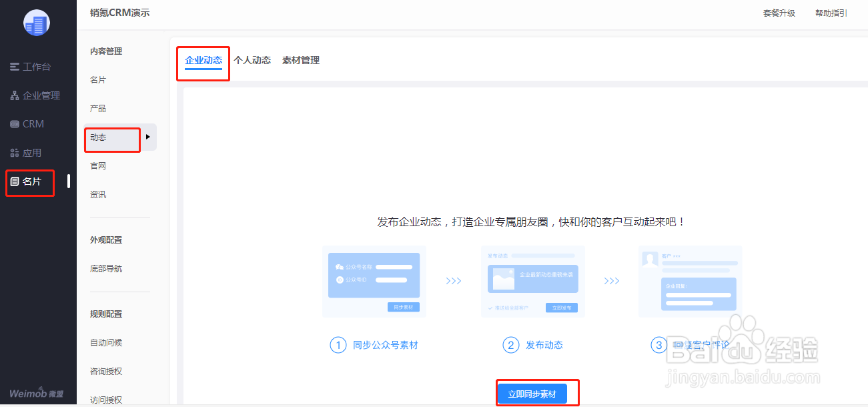
Task: Open 访问授权 settings
Action: [106, 400]
